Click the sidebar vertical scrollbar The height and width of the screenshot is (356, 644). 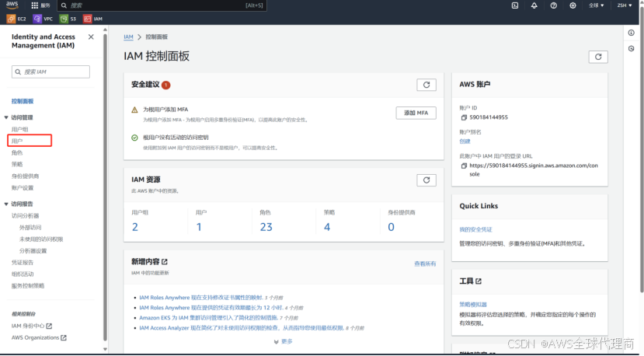[x=105, y=187]
